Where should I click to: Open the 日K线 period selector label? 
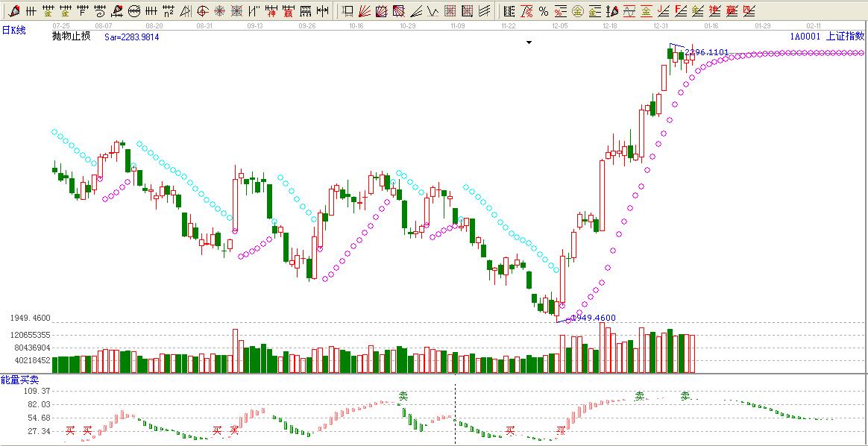point(13,30)
